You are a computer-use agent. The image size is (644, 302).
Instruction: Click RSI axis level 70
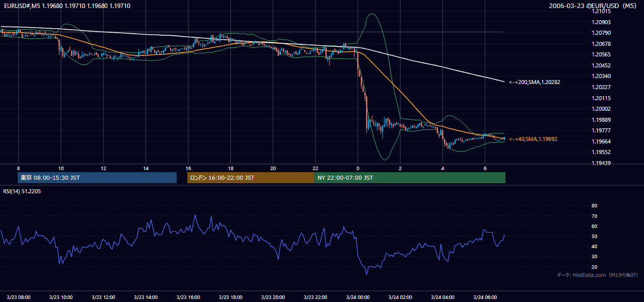click(x=594, y=216)
